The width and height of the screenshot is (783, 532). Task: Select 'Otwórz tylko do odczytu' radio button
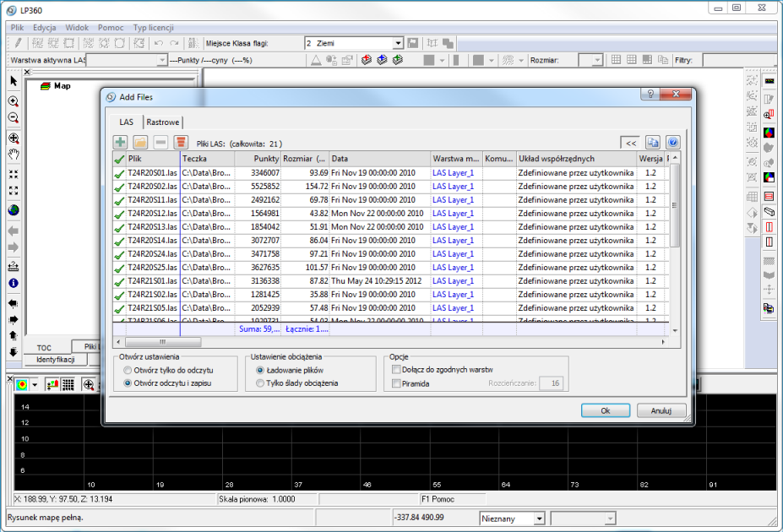point(128,371)
